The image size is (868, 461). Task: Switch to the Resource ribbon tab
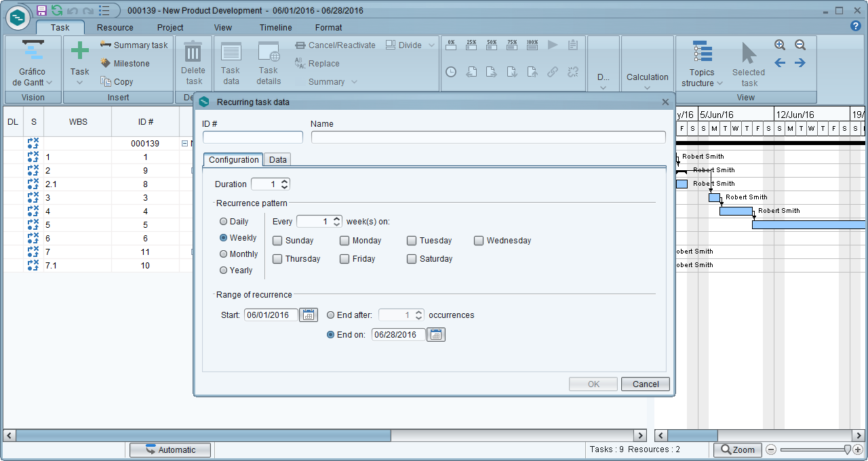(x=115, y=28)
